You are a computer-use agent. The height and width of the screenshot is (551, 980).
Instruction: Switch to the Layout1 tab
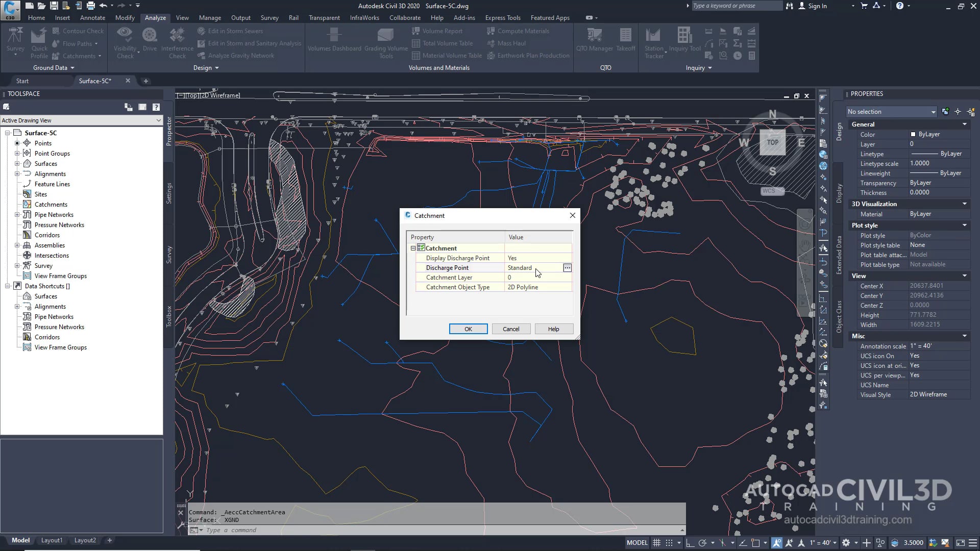[52, 540]
